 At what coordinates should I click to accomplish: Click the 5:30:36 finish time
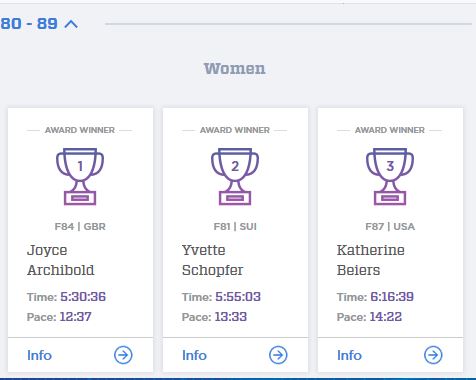tap(83, 297)
